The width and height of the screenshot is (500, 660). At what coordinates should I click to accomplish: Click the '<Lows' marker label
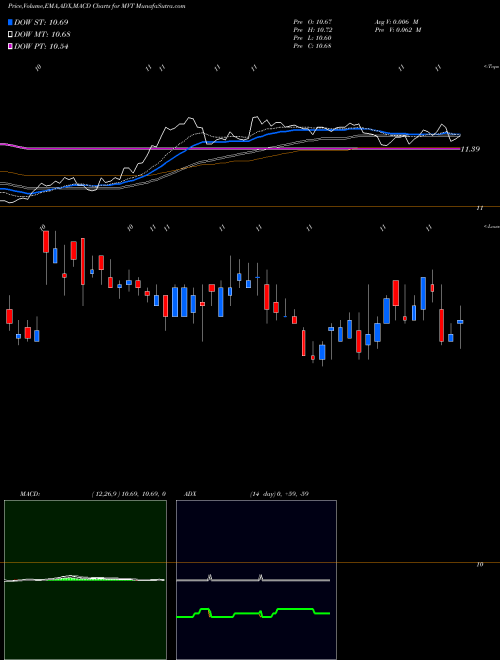491,226
